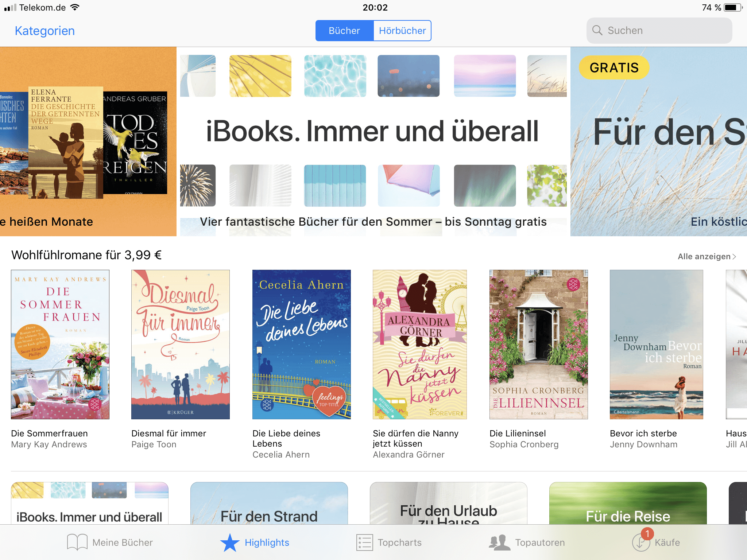This screenshot has width=747, height=560.
Task: Open the Kategorien list
Action: (x=45, y=31)
